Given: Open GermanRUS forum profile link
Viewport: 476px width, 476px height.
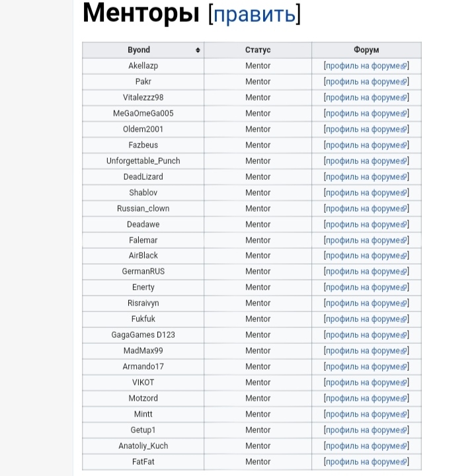Looking at the screenshot, I should click(366, 272).
